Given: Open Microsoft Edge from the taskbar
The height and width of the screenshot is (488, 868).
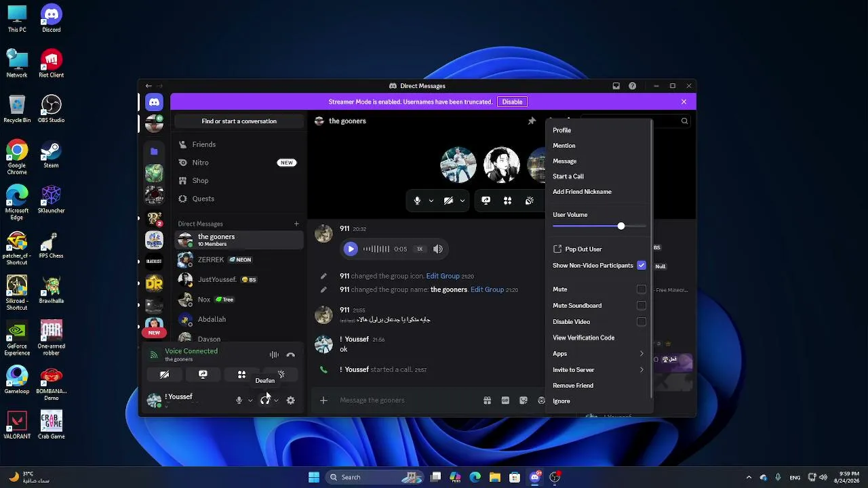Looking at the screenshot, I should 475,477.
